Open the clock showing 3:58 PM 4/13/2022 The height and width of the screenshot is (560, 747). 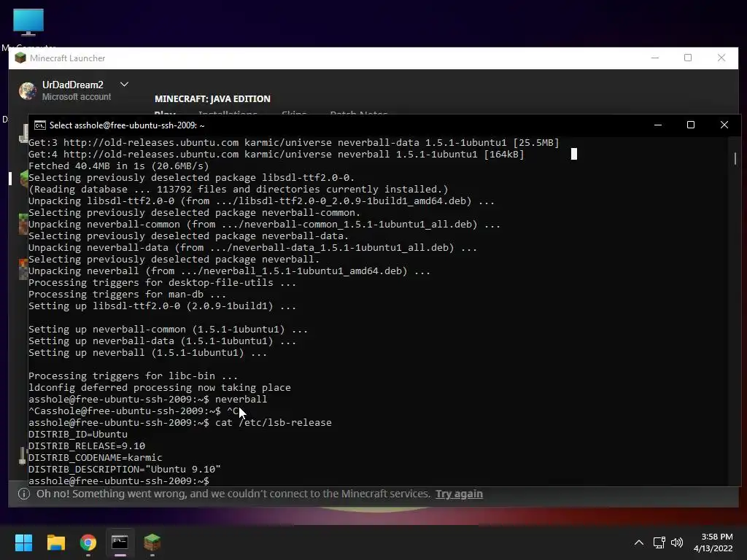713,542
